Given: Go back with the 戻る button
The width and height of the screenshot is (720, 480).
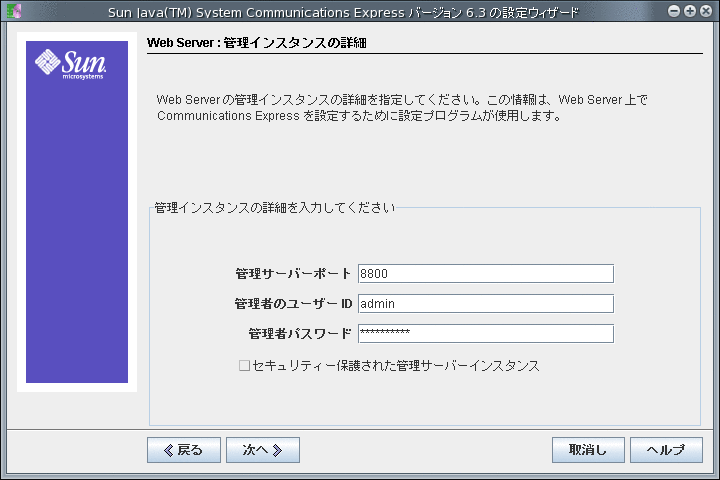Looking at the screenshot, I should pyautogui.click(x=184, y=450).
